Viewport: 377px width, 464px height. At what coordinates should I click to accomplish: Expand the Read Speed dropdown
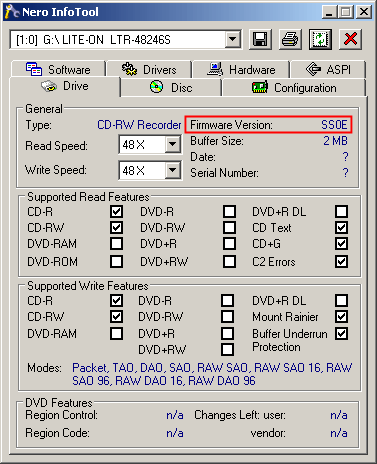click(x=173, y=144)
